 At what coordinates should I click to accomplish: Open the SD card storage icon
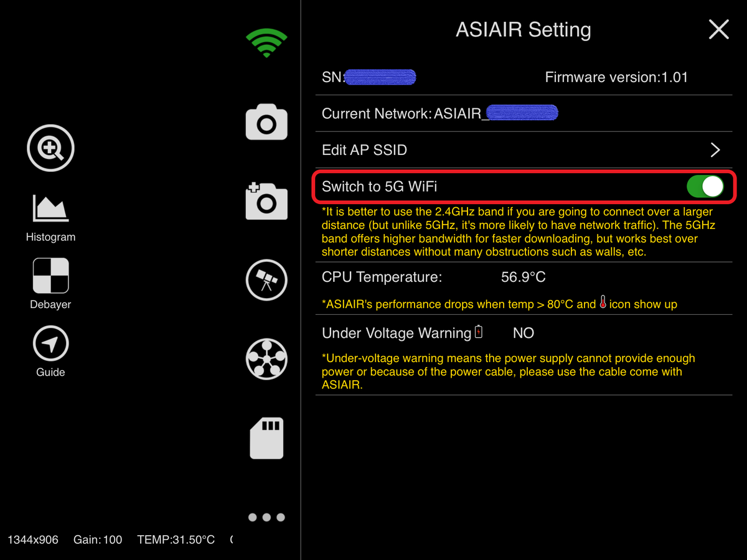266,438
